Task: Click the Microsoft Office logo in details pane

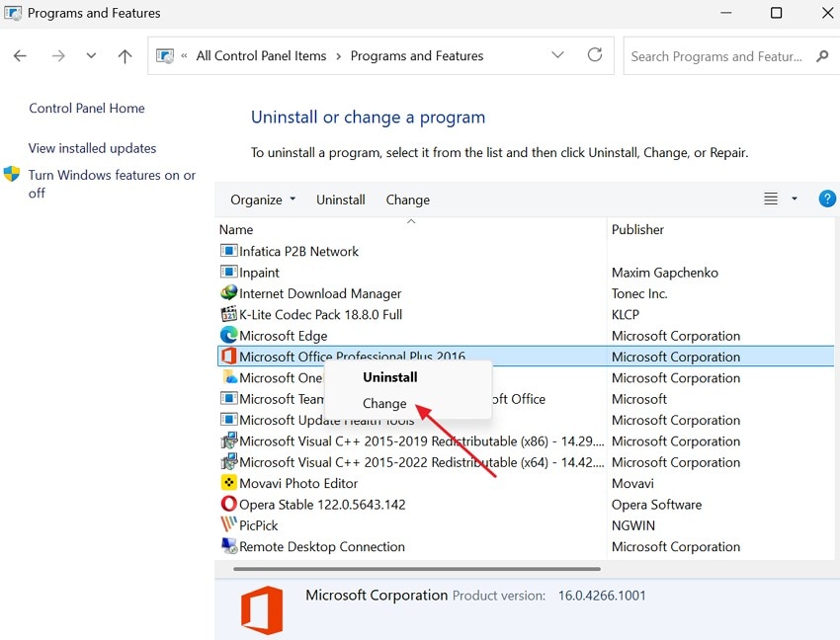Action: point(261,609)
